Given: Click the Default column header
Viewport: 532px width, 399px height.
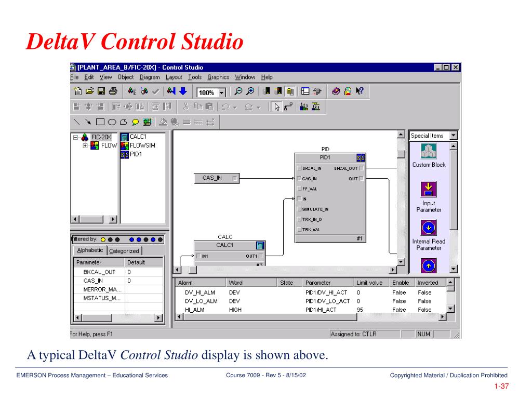Looking at the screenshot, I should click(143, 262).
